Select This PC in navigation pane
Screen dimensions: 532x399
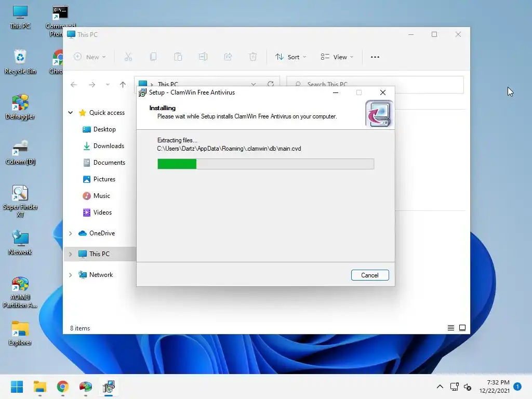99,254
